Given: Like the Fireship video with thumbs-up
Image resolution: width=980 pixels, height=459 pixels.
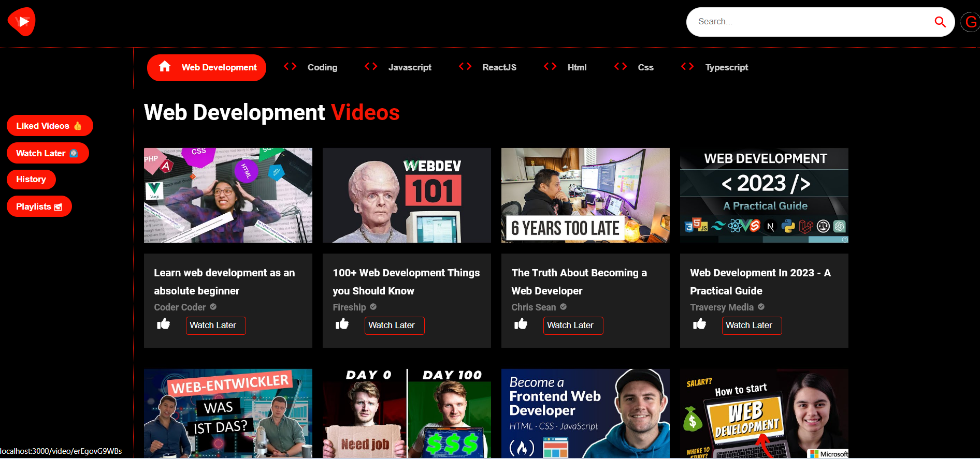Looking at the screenshot, I should coord(342,324).
